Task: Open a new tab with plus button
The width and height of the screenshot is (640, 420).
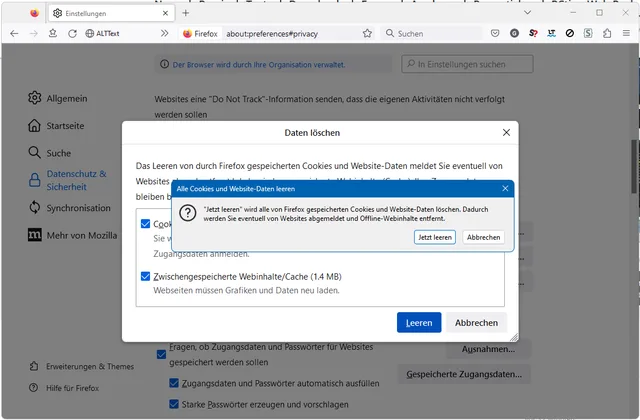Action: pos(186,13)
